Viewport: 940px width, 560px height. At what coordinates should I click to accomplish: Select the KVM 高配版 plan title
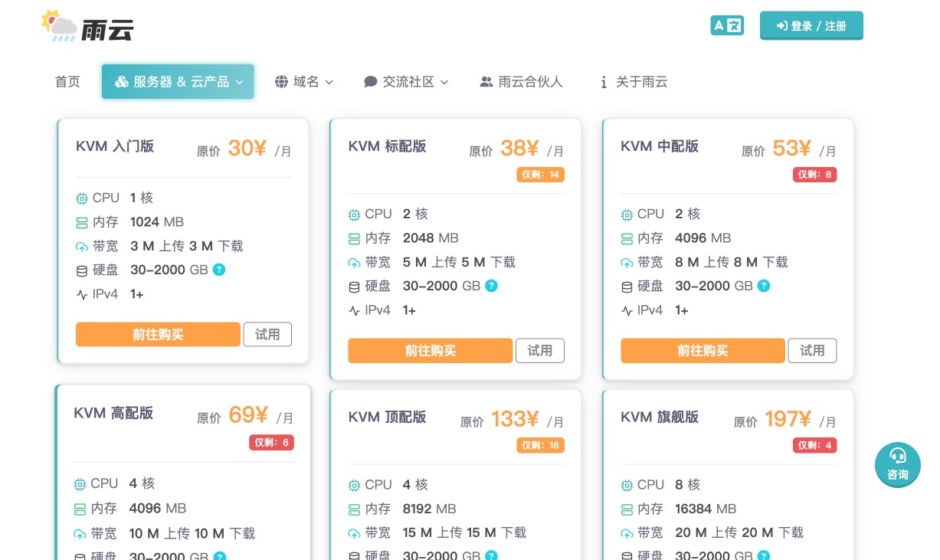113,413
